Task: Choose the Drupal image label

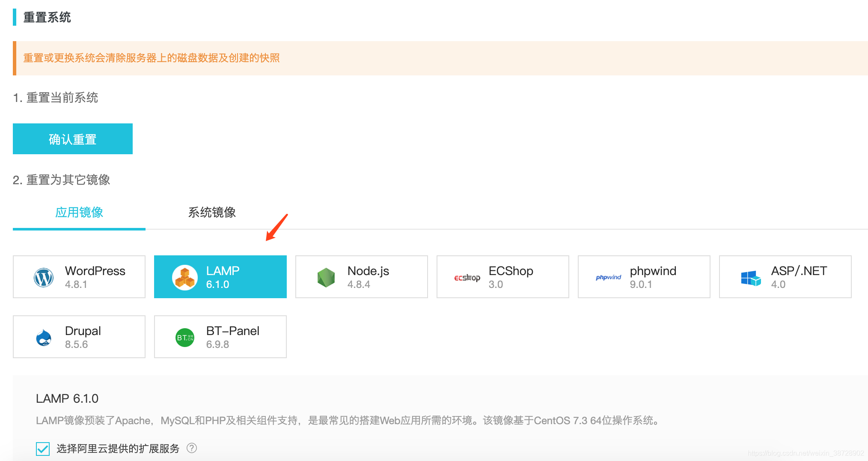Action: 83,331
